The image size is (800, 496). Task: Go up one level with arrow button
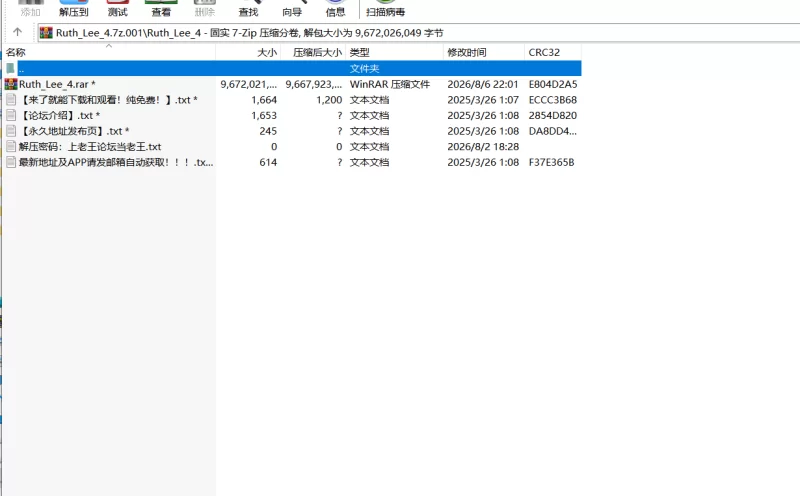coord(17,32)
